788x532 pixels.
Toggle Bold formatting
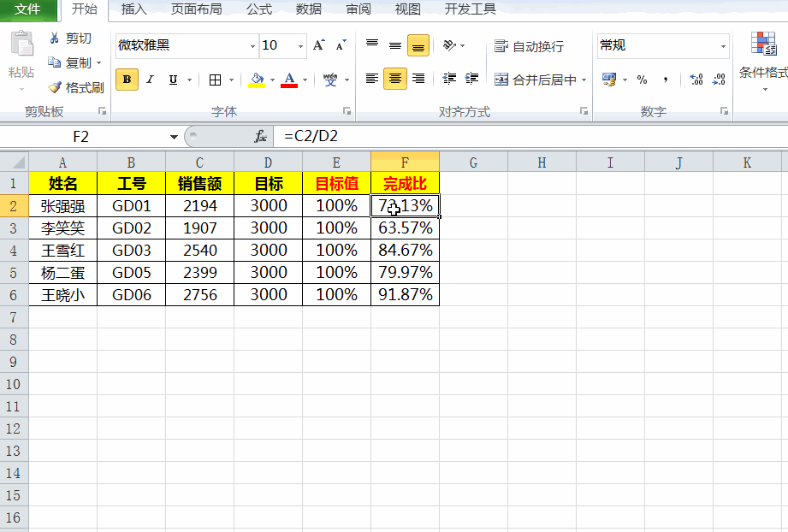pos(127,80)
